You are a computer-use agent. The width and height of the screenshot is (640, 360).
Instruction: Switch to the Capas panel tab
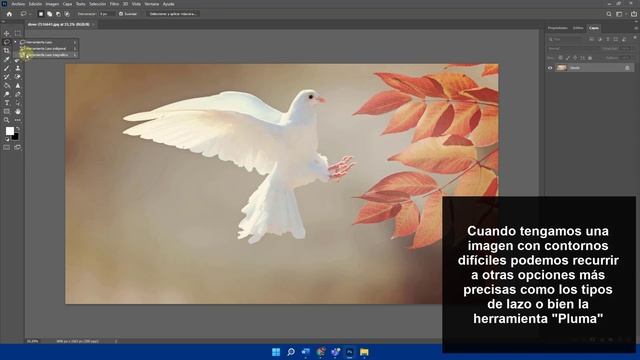(594, 28)
